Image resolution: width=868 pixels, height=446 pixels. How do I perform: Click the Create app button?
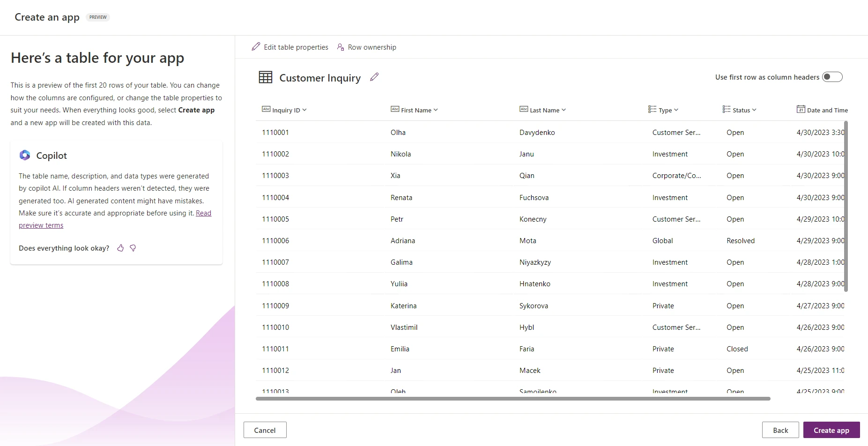tap(831, 430)
